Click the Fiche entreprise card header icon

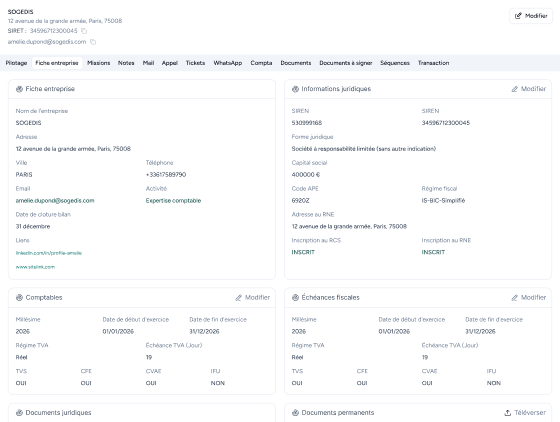tap(19, 89)
